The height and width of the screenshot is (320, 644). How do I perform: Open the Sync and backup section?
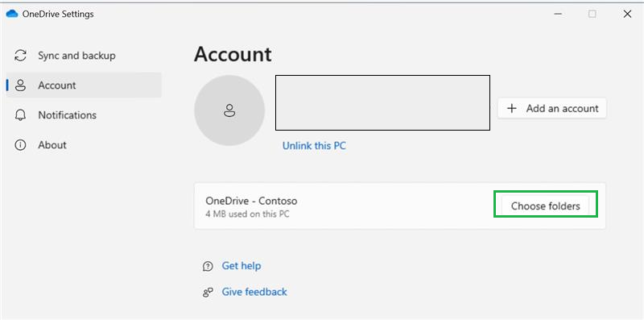[84, 56]
